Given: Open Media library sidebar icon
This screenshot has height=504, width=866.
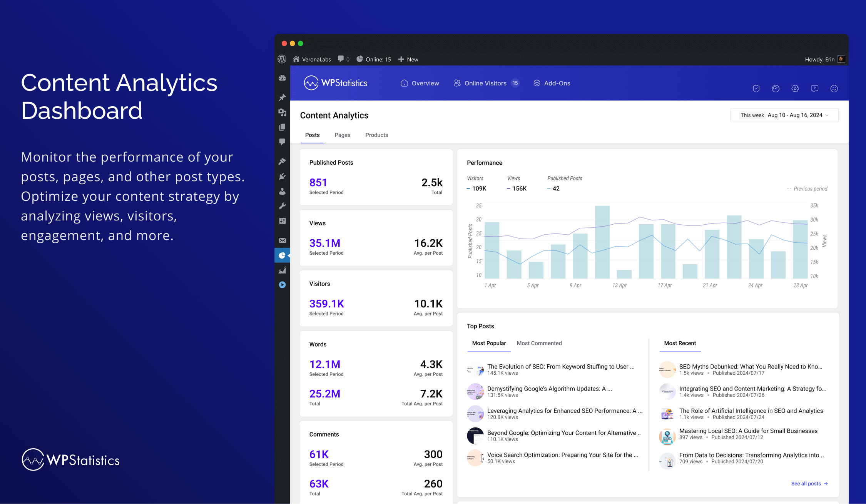Looking at the screenshot, I should 282,112.
